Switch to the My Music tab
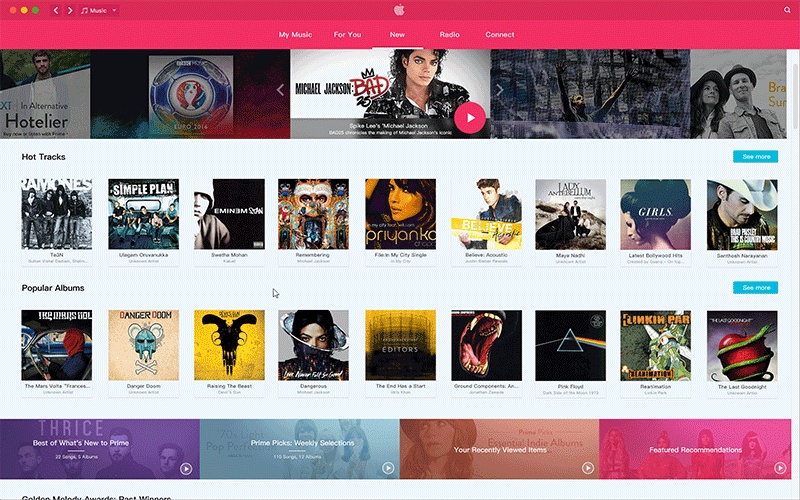The width and height of the screenshot is (800, 500). [295, 35]
